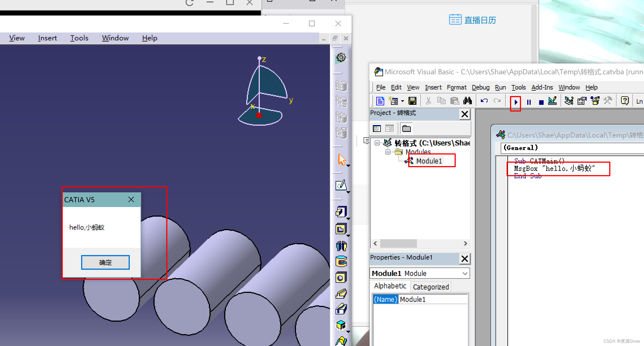Run the macro with the play button
This screenshot has width=644, height=346.
[x=516, y=102]
